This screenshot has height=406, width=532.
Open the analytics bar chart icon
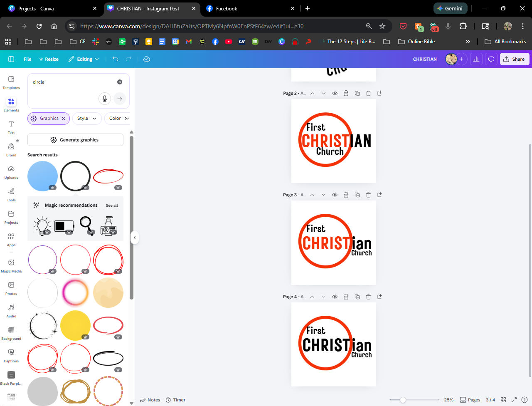[x=476, y=59]
